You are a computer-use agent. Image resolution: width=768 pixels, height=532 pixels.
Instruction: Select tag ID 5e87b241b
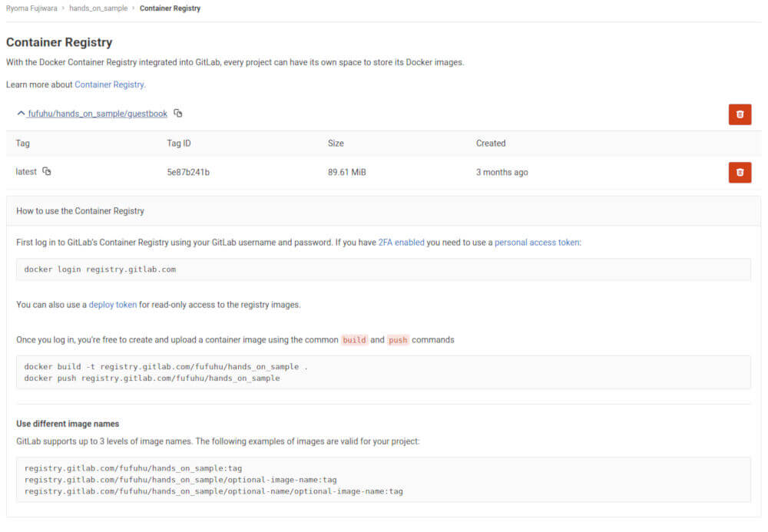pos(188,172)
